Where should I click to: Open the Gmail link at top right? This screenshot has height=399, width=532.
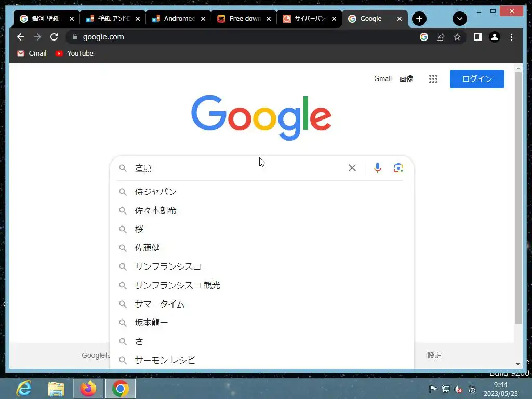[383, 79]
